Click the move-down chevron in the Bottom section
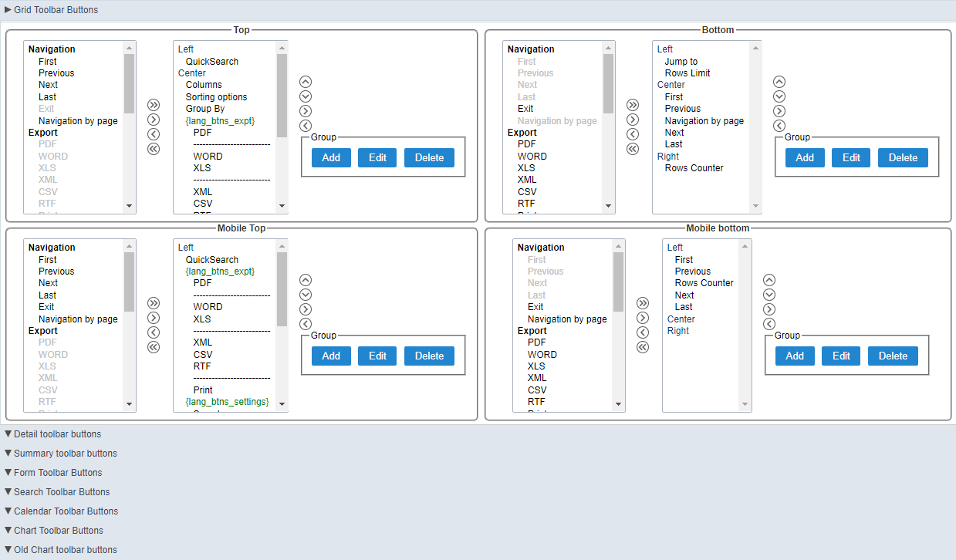Viewport: 956px width, 560px height. pos(779,96)
